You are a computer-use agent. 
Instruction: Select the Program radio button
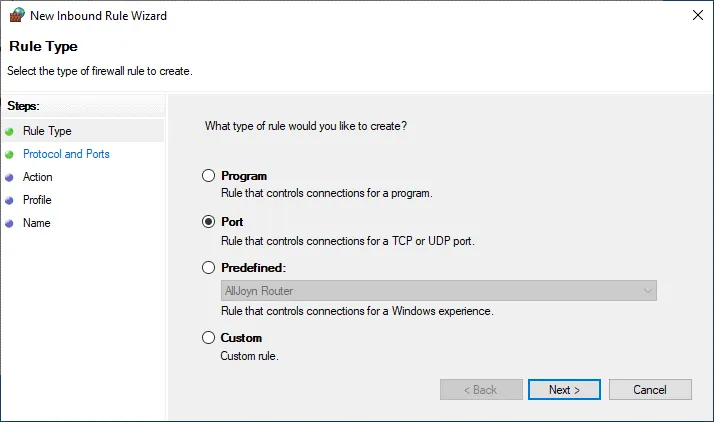[x=209, y=176]
